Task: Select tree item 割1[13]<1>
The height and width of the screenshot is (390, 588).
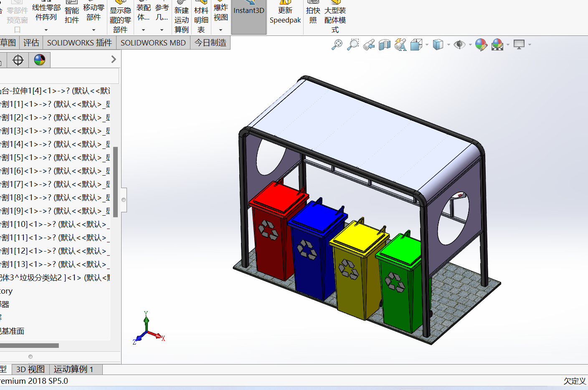Action: (55, 264)
